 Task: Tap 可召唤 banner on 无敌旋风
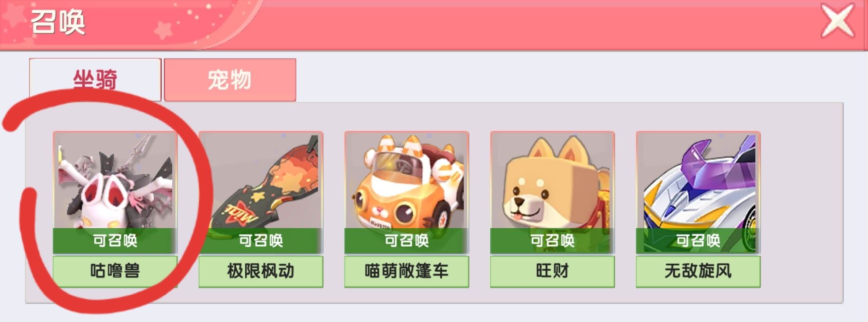(698, 241)
